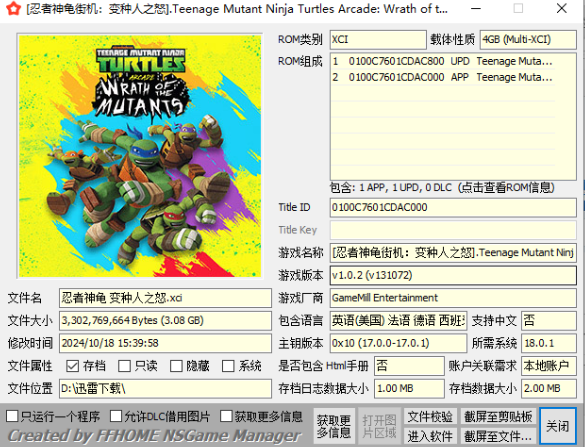Toggle the 系统 system attribute checkbox
Screen dimensions: 585x447
228,366
